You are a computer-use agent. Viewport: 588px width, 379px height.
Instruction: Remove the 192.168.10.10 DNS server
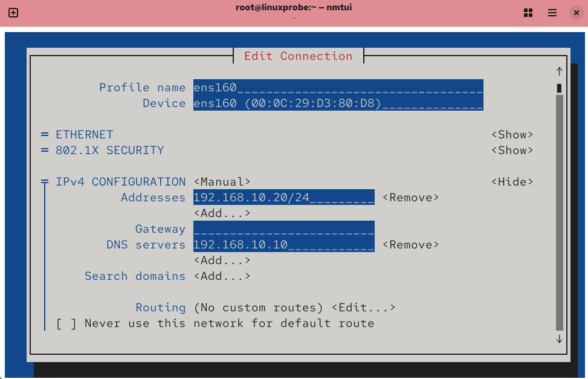point(410,245)
